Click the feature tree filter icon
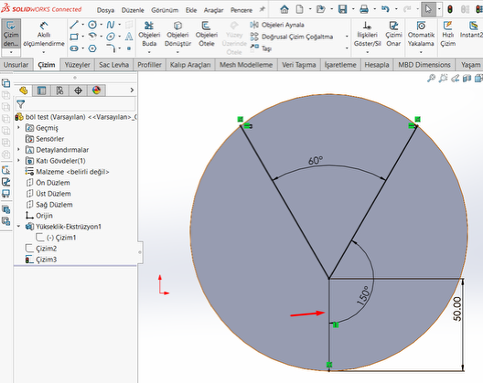484x384 pixels. (21, 104)
